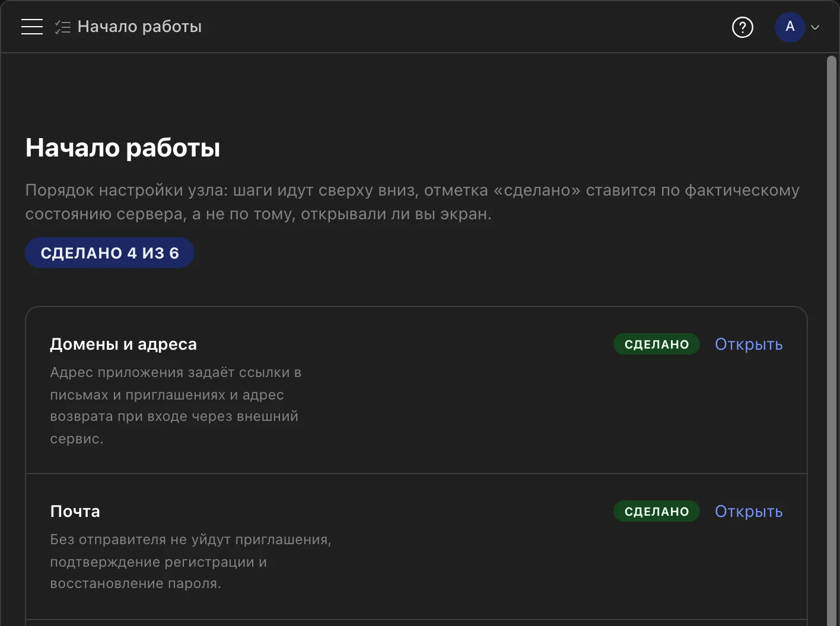
Task: Open the Почта step link
Action: 749,512
